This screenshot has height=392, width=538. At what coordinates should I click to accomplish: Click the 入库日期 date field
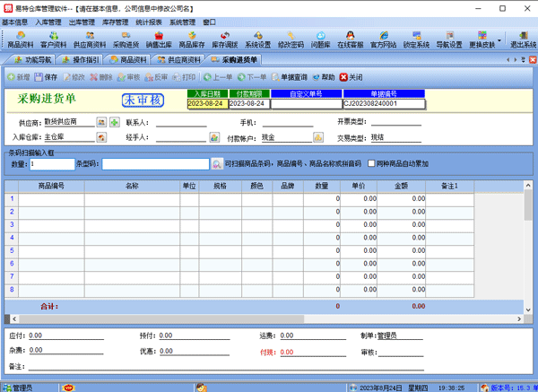point(207,103)
